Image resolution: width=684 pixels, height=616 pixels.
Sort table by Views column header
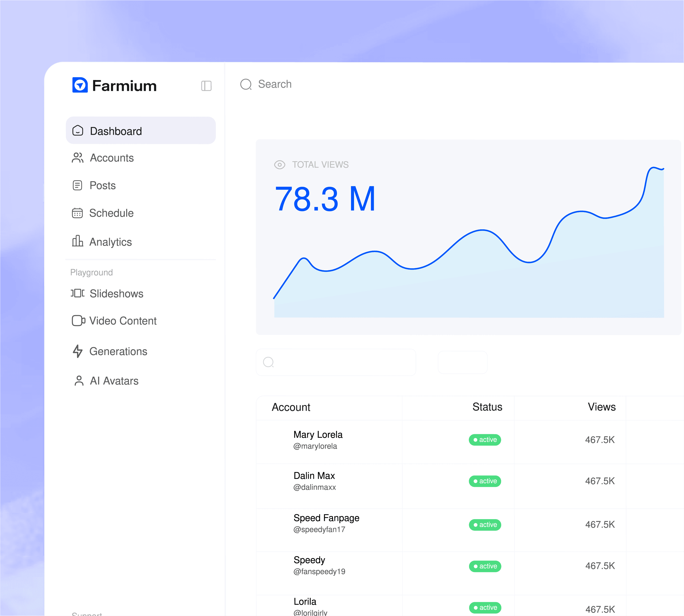pyautogui.click(x=601, y=407)
